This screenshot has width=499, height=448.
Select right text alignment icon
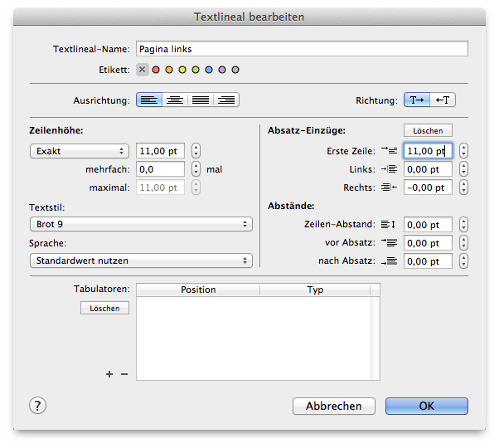(x=226, y=100)
